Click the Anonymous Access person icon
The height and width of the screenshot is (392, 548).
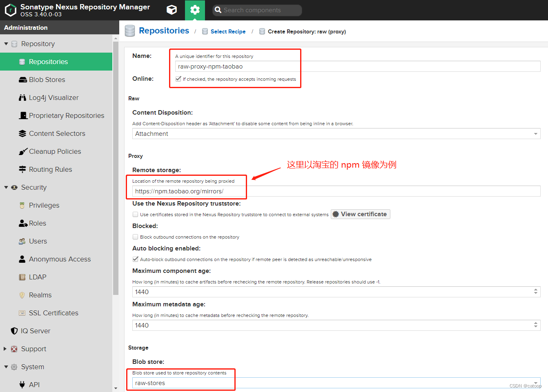(x=22, y=259)
